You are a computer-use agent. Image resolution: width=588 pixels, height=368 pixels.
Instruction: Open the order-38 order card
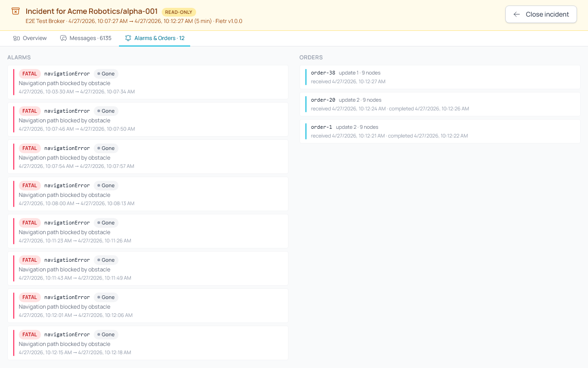tap(440, 77)
